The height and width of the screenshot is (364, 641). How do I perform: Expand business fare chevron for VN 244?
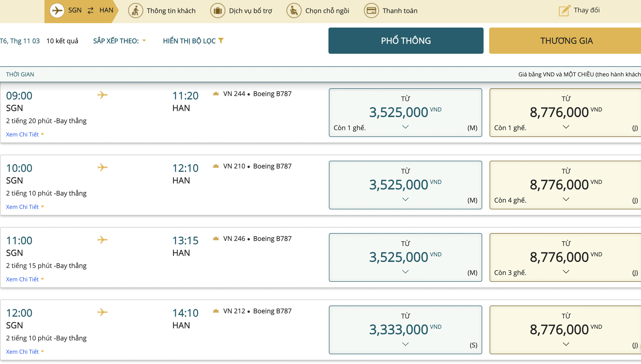coord(566,127)
